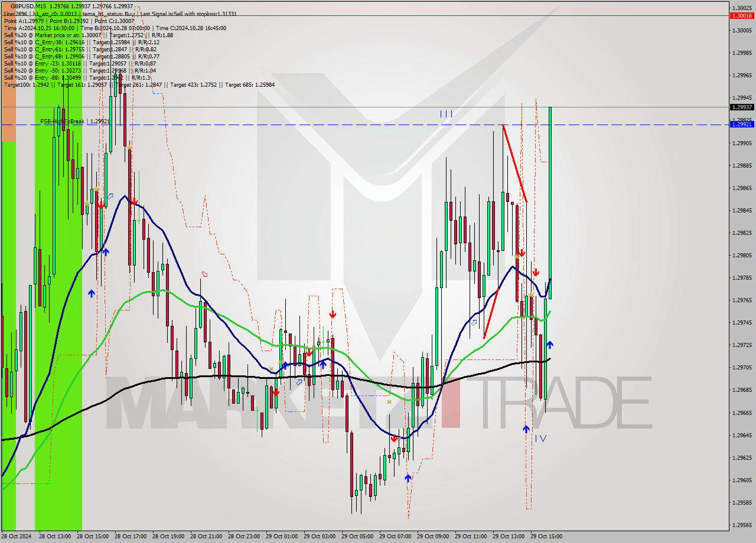Click price axis value 1.29665

point(742,413)
